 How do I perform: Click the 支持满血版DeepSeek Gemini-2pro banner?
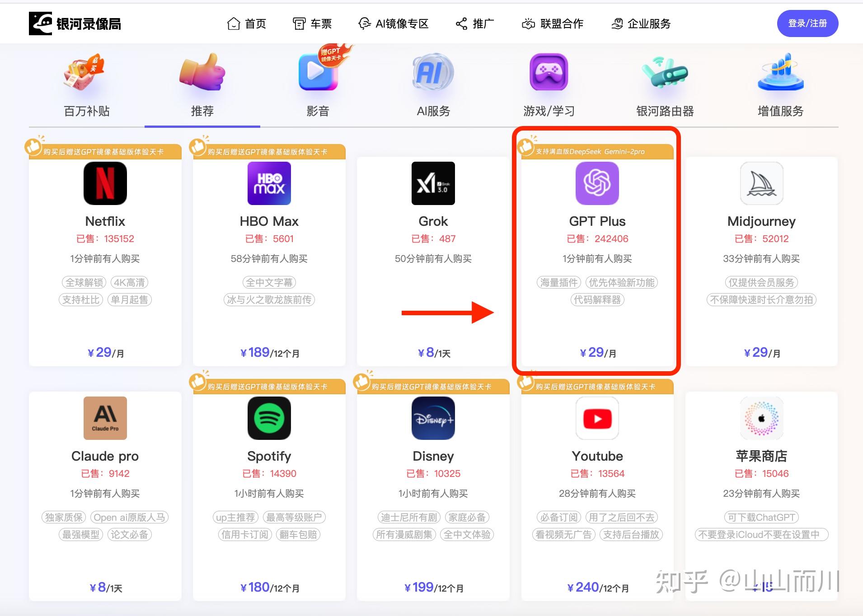[x=597, y=152]
